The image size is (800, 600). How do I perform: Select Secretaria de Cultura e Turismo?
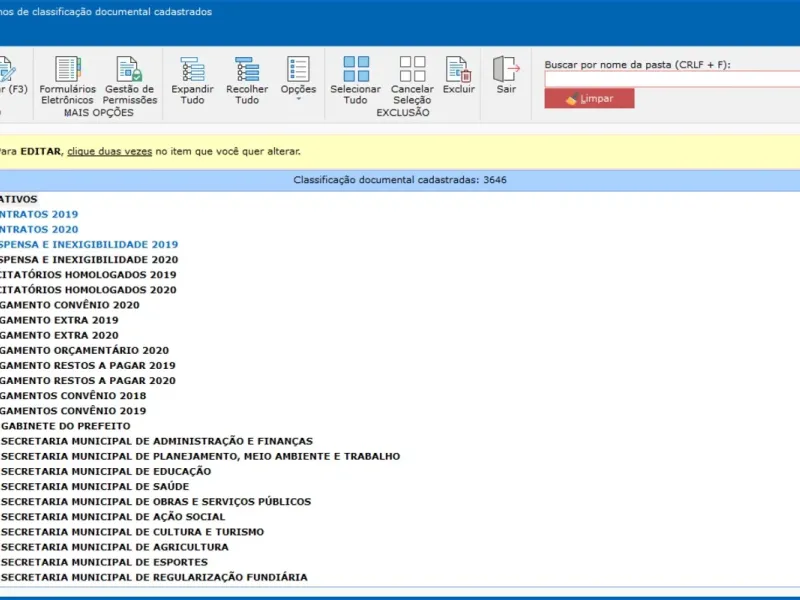tap(132, 532)
